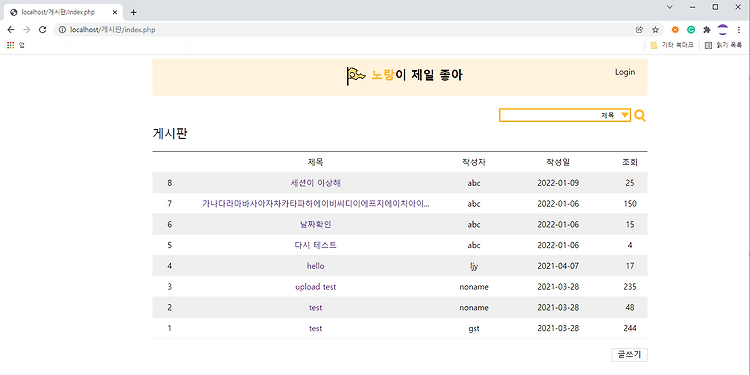Open the hello post
Image resolution: width=750 pixels, height=375 pixels.
(316, 266)
